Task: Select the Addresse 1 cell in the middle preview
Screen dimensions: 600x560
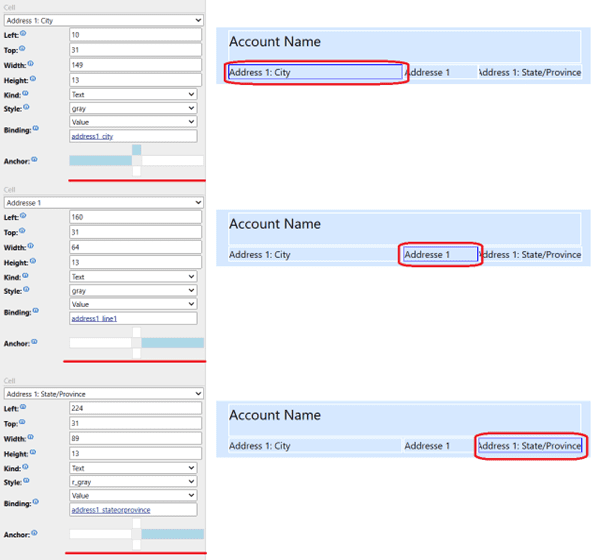Action: coord(440,254)
